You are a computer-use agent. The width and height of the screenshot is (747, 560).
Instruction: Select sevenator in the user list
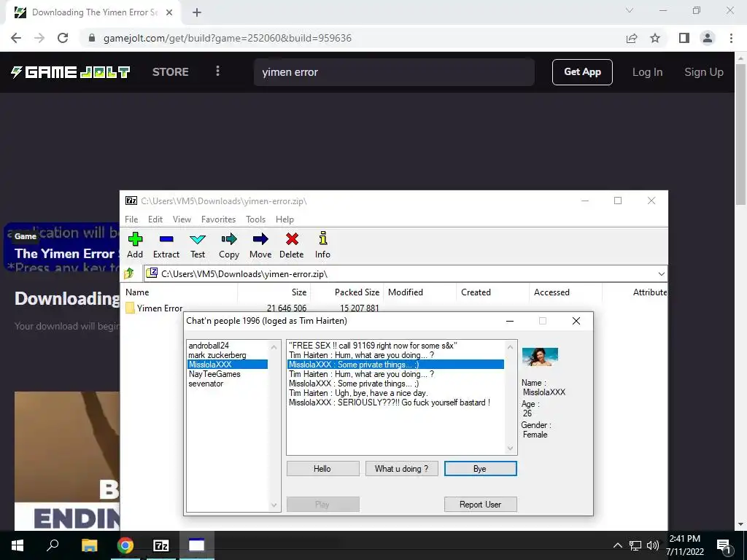click(206, 384)
